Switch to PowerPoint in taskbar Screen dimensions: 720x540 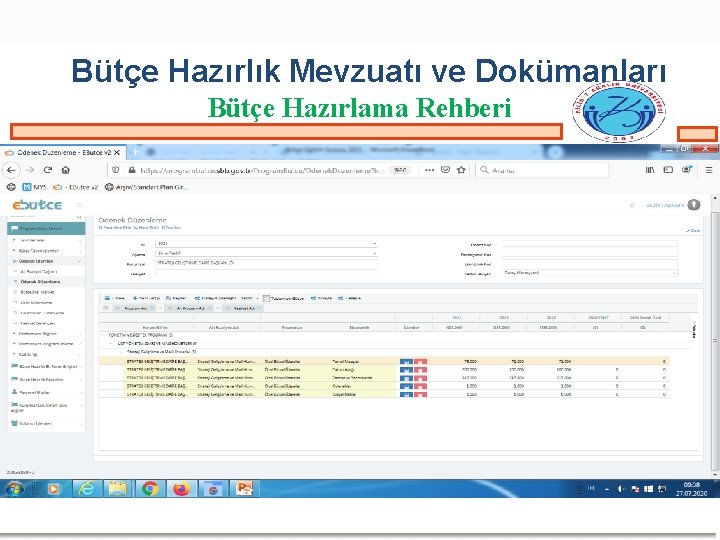coord(245,489)
